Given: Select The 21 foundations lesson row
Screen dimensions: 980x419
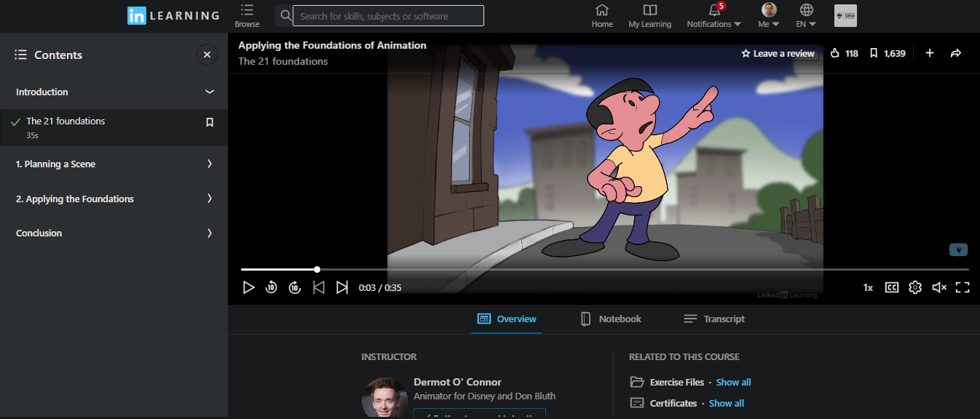Looking at the screenshot, I should tap(114, 127).
